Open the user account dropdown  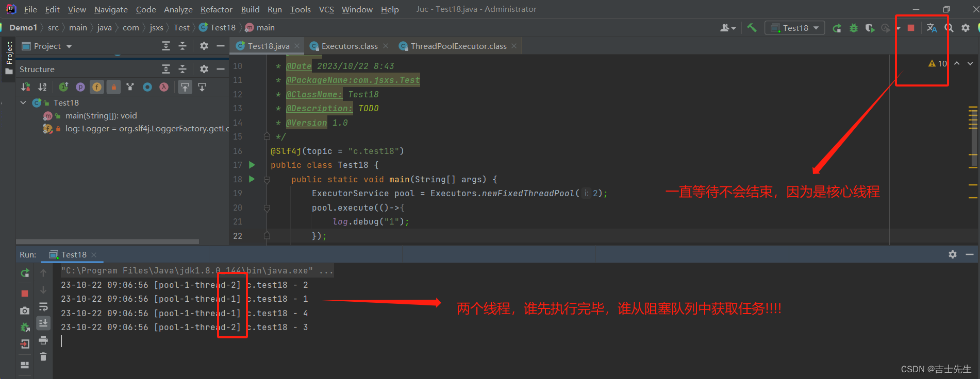point(728,28)
